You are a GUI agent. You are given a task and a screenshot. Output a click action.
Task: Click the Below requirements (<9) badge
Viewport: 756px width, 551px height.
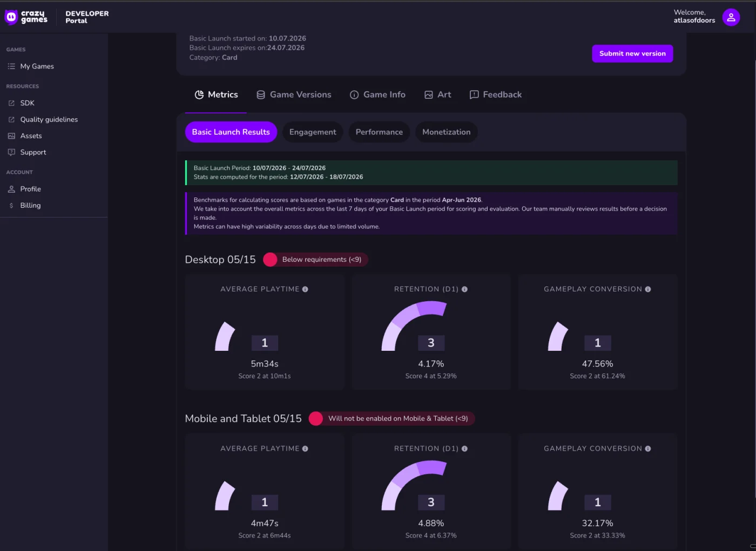pyautogui.click(x=316, y=260)
